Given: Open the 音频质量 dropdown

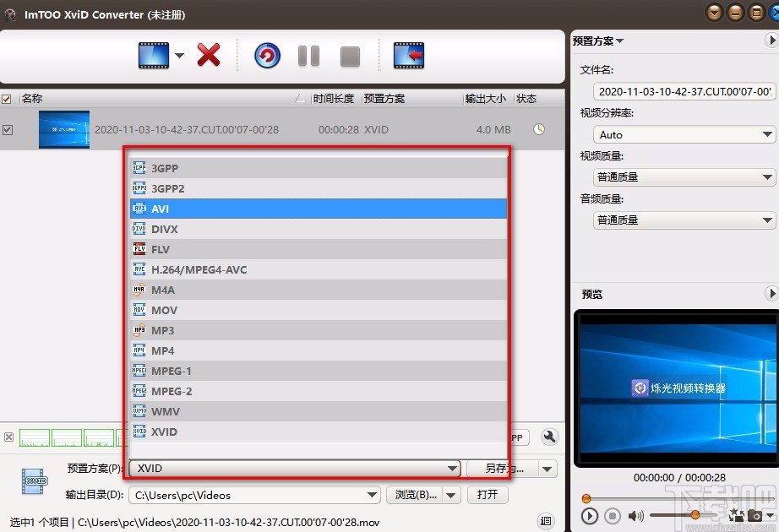Looking at the screenshot, I should [684, 220].
